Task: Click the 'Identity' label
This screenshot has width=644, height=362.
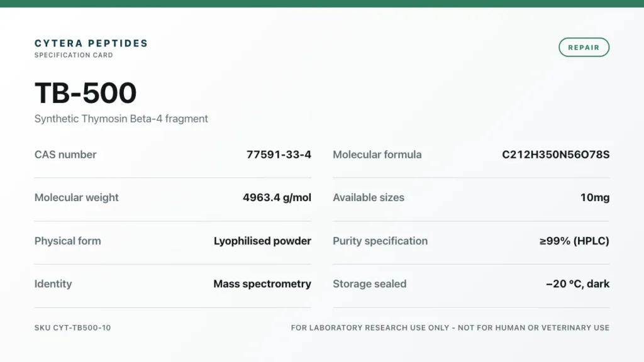Action: click(53, 283)
